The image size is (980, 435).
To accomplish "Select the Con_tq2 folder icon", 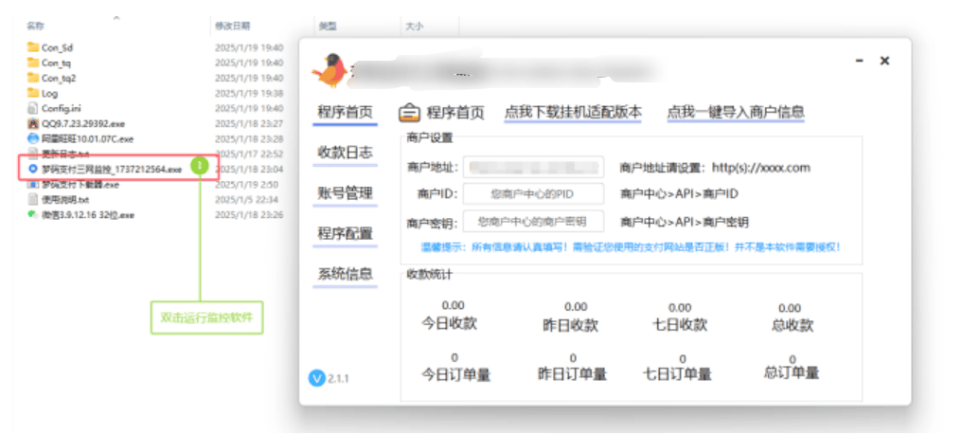I will pyautogui.click(x=33, y=78).
